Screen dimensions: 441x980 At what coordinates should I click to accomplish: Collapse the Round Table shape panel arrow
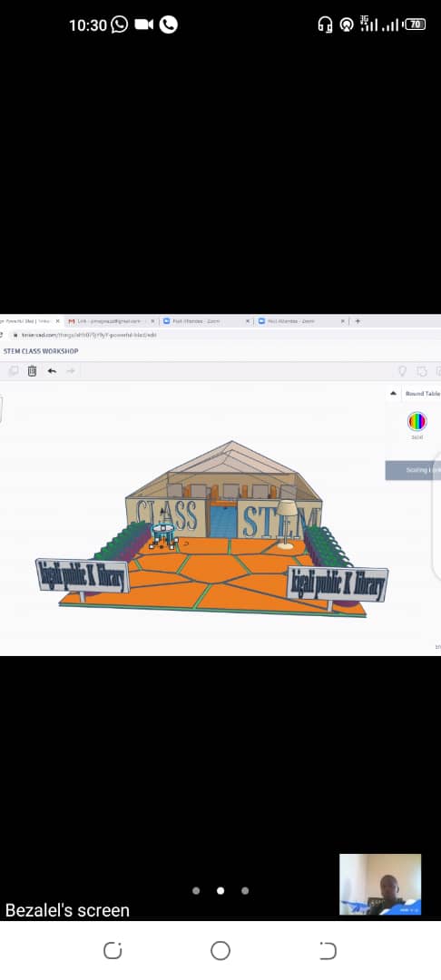click(393, 394)
